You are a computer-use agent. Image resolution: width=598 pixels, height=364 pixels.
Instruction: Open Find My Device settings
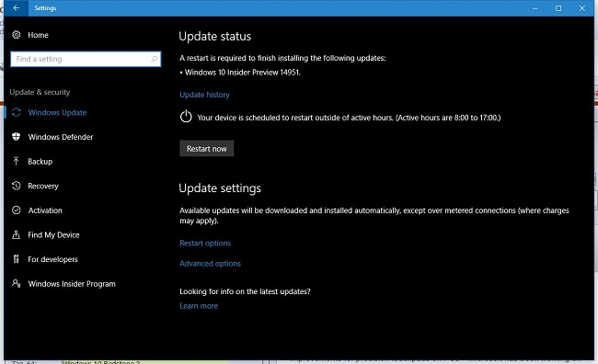point(53,234)
